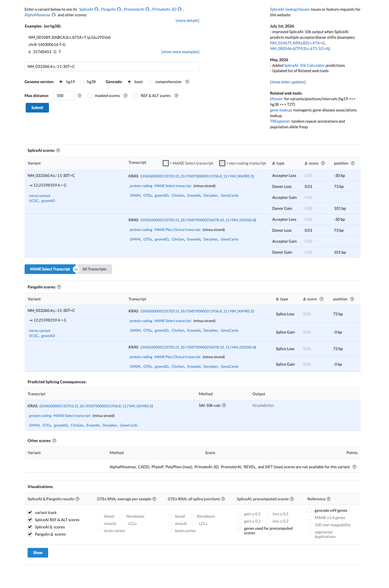Open gene-lookup tool link
The width and height of the screenshot is (389, 588).
pyautogui.click(x=281, y=110)
